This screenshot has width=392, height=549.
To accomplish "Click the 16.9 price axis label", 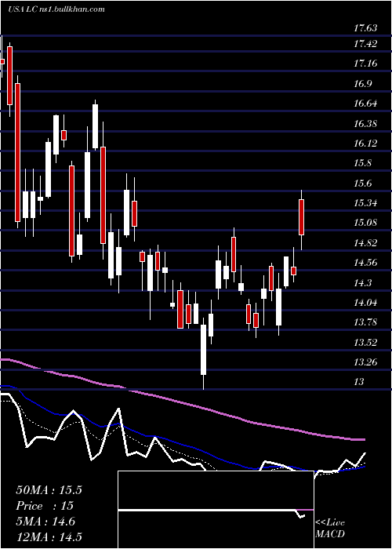I will pos(363,84).
